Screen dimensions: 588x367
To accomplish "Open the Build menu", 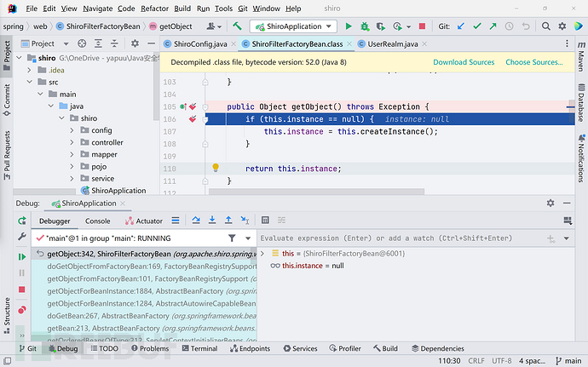I will click(x=182, y=9).
